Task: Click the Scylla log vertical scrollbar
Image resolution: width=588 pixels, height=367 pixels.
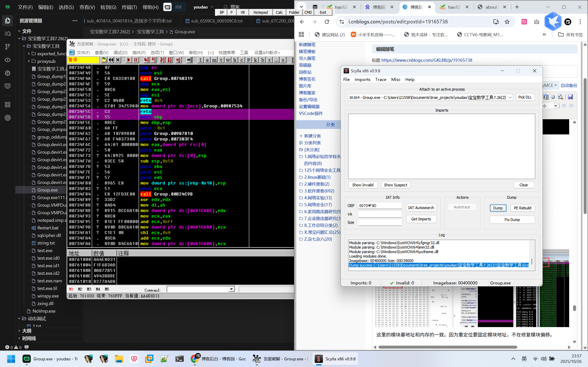Action: 532,261
